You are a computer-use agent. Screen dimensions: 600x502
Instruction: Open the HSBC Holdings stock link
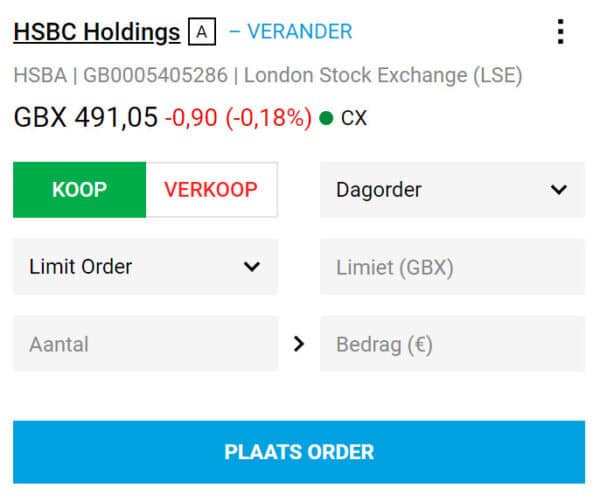(97, 32)
